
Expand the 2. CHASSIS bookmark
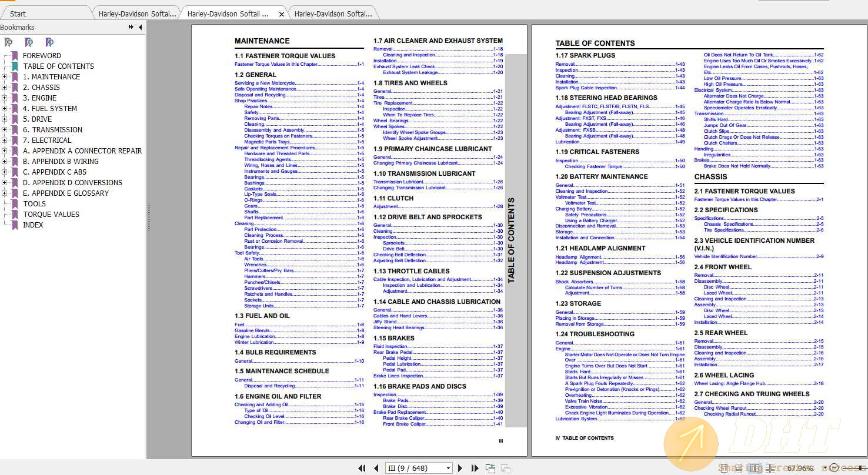[x=5, y=88]
